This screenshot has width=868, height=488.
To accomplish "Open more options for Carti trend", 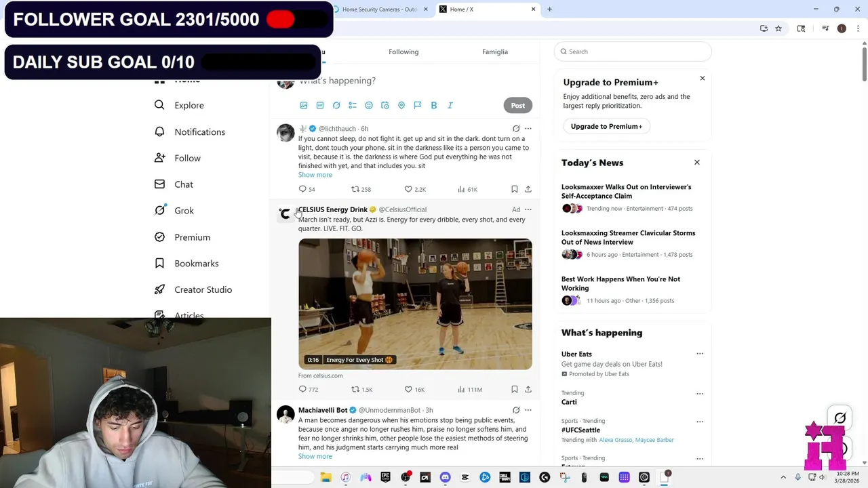I will 700,394.
